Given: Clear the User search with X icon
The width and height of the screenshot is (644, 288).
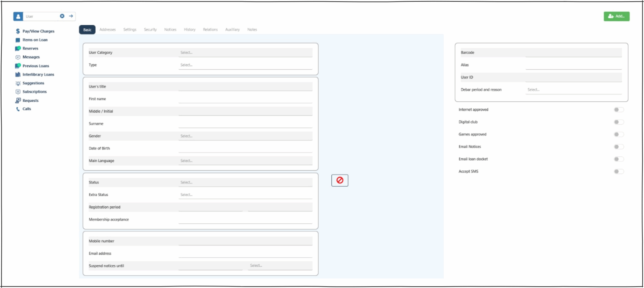Looking at the screenshot, I should pos(62,16).
